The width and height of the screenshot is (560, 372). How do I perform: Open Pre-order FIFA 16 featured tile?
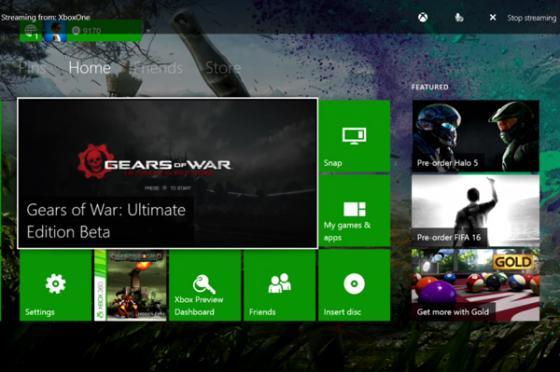point(475,211)
